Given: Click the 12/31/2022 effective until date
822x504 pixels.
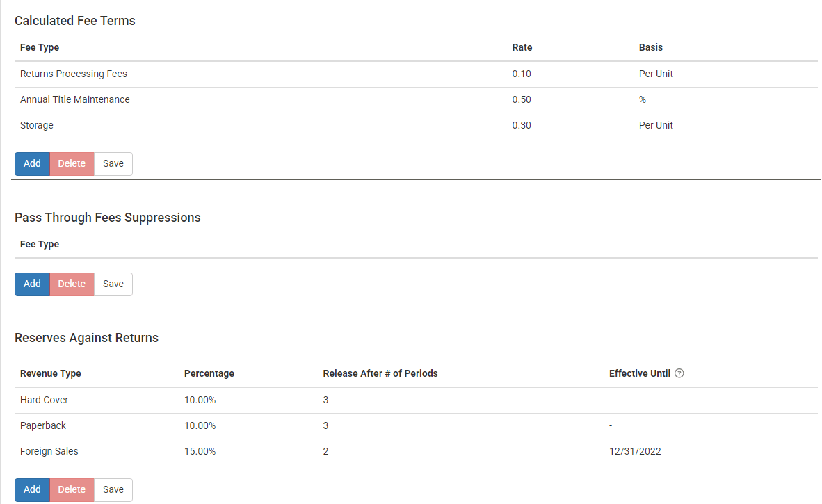Looking at the screenshot, I should pyautogui.click(x=635, y=452).
